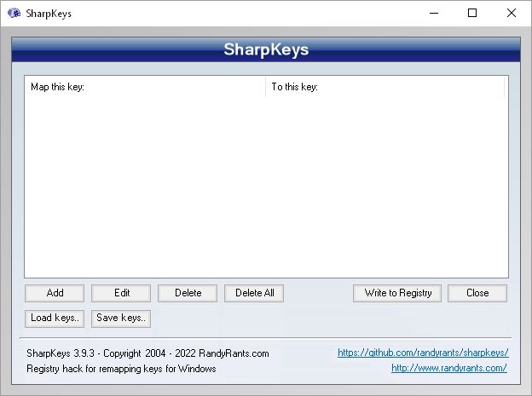Open the GitHub randyrants sharpkeys link
Viewport: 532px width, 396px height.
coord(423,353)
